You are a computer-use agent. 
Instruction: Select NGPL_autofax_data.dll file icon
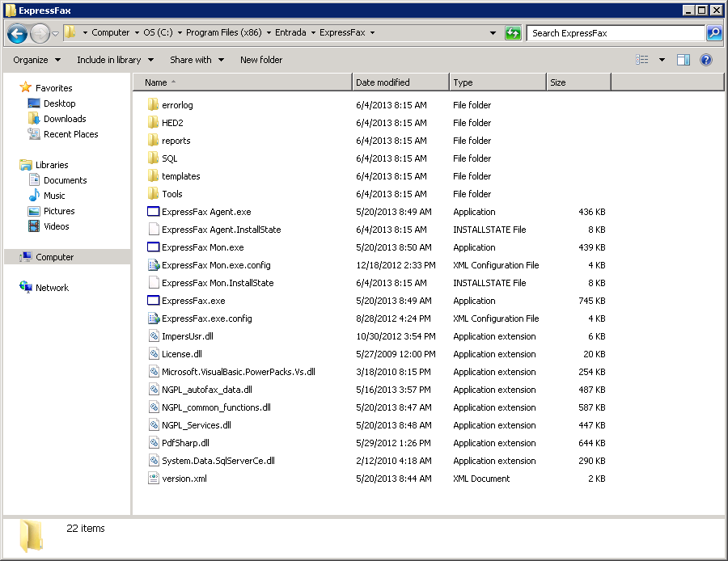(x=153, y=390)
